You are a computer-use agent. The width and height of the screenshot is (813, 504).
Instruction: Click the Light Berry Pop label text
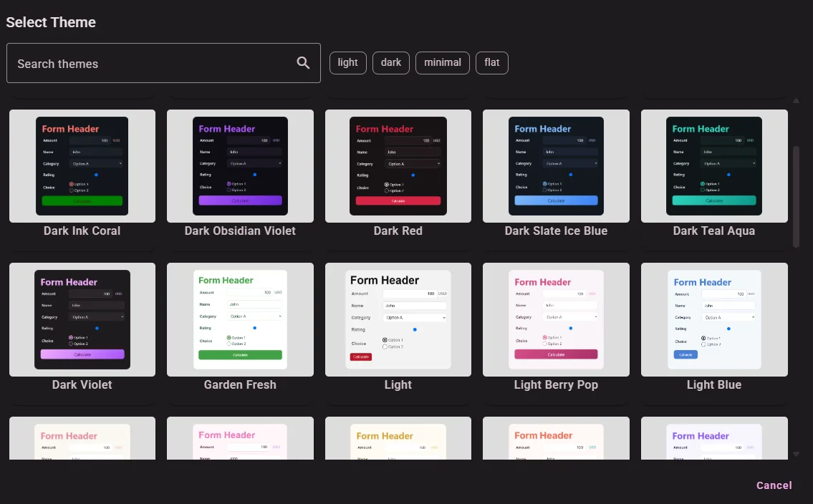point(556,385)
